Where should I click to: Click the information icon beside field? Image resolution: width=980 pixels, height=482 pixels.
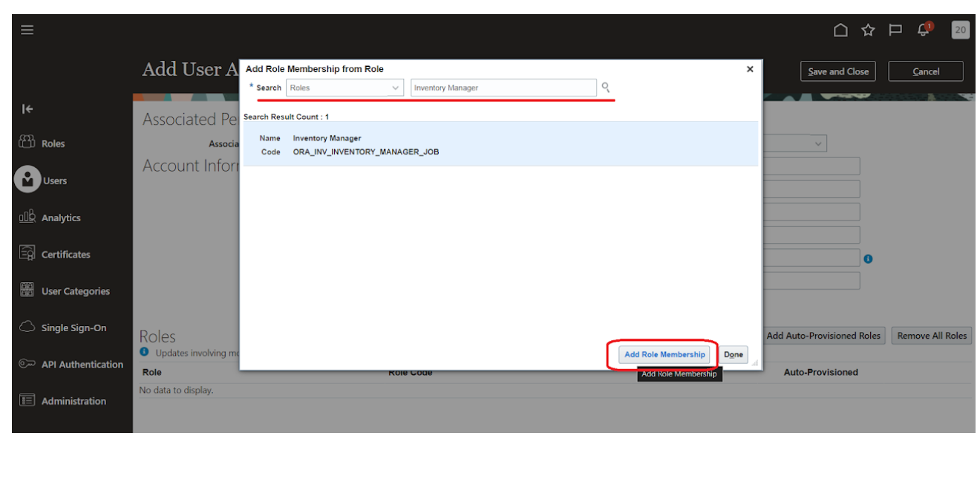tap(868, 259)
